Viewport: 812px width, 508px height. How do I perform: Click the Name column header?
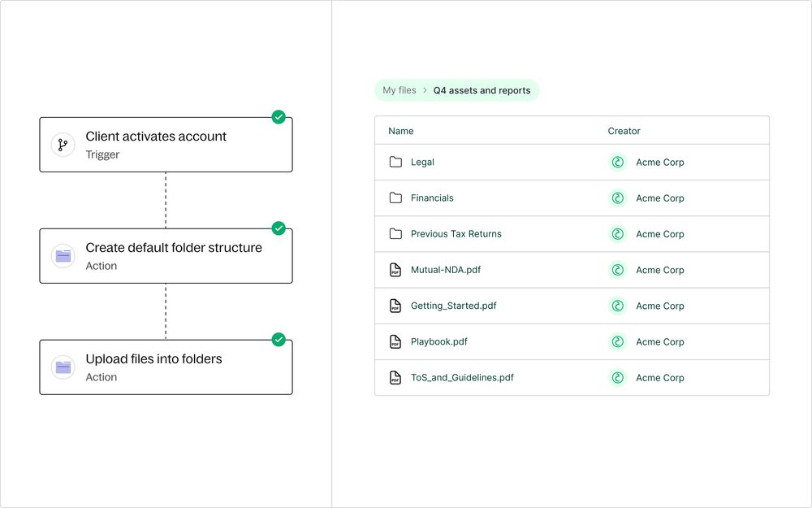(x=400, y=131)
